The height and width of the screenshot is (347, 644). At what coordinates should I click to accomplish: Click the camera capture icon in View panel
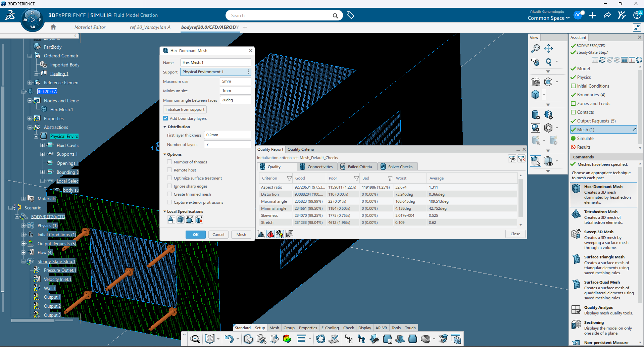pos(536,82)
